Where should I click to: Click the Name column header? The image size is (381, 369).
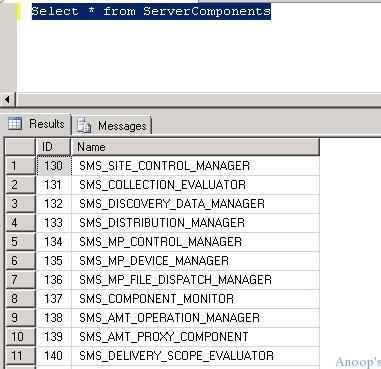tap(195, 147)
